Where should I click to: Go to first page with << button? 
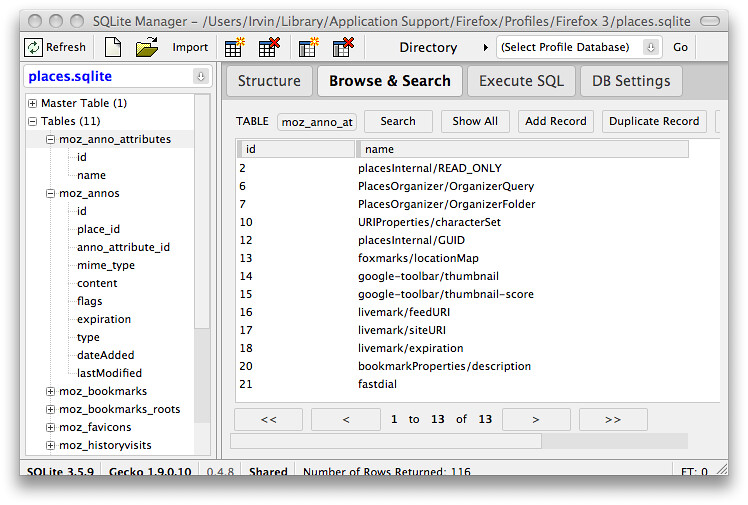(268, 420)
